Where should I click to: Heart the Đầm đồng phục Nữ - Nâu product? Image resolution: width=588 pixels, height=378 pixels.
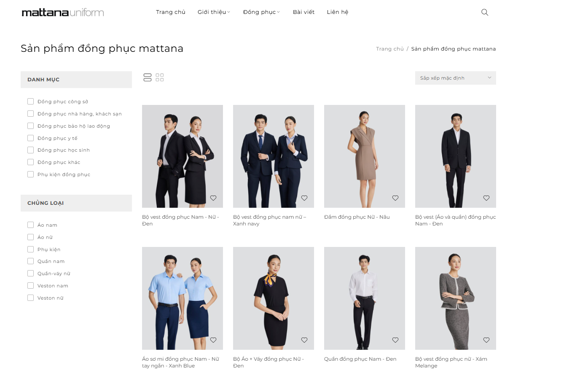(x=395, y=198)
